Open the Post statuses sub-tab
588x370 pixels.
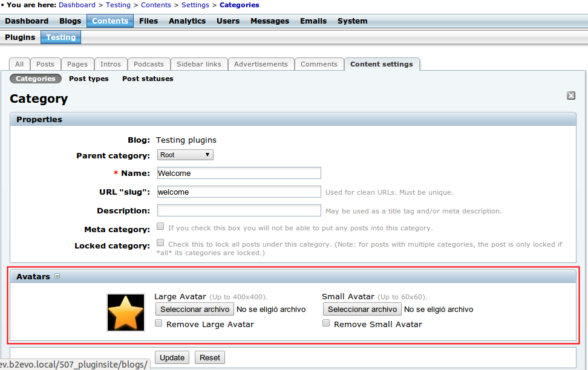(x=148, y=79)
